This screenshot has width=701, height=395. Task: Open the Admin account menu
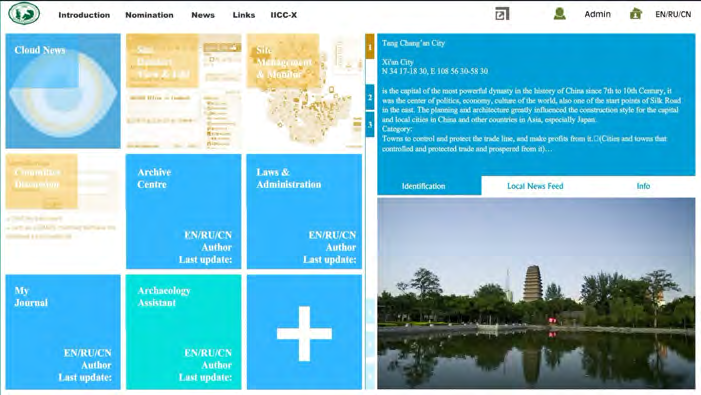click(597, 14)
